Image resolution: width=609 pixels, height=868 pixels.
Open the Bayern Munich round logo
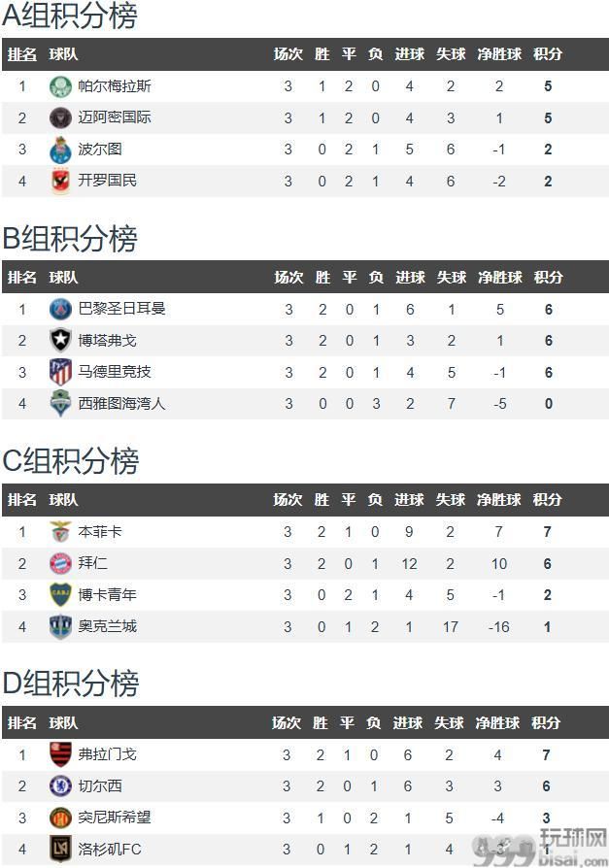[60, 563]
